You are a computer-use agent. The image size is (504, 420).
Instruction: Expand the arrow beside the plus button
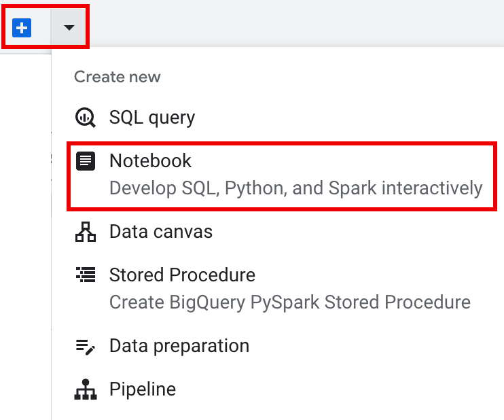tap(69, 28)
